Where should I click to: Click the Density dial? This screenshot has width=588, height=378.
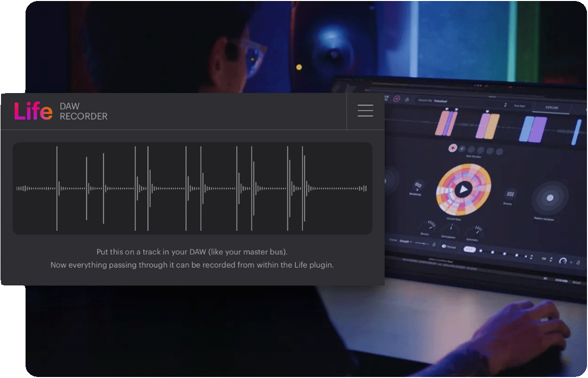tap(427, 226)
